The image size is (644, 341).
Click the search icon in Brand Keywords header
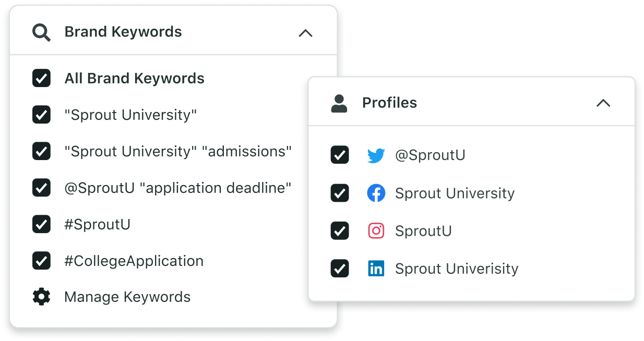pos(41,31)
